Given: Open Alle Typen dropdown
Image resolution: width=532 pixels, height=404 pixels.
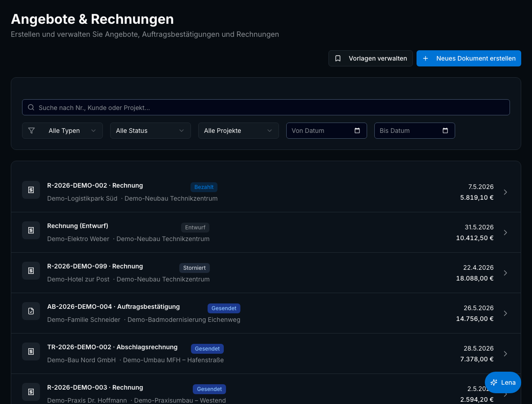Looking at the screenshot, I should point(62,131).
